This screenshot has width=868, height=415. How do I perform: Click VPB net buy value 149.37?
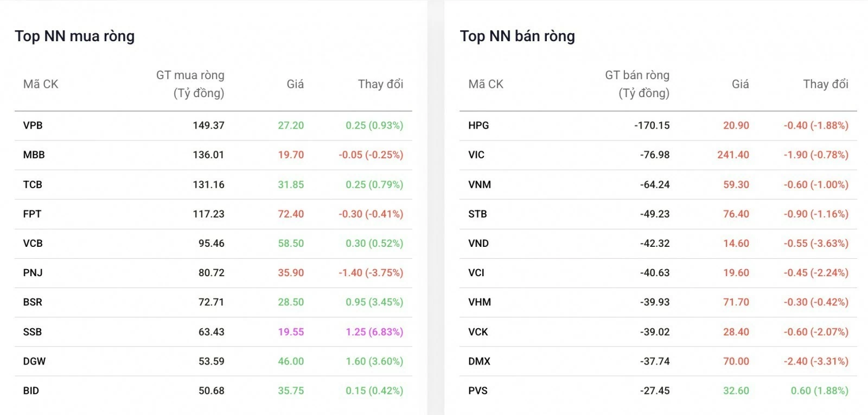208,125
